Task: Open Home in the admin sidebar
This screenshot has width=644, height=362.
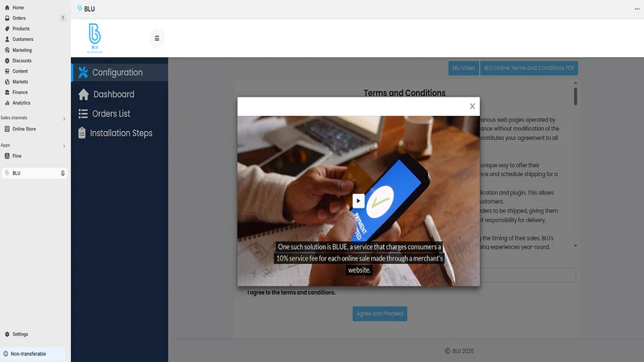Action: point(18,7)
